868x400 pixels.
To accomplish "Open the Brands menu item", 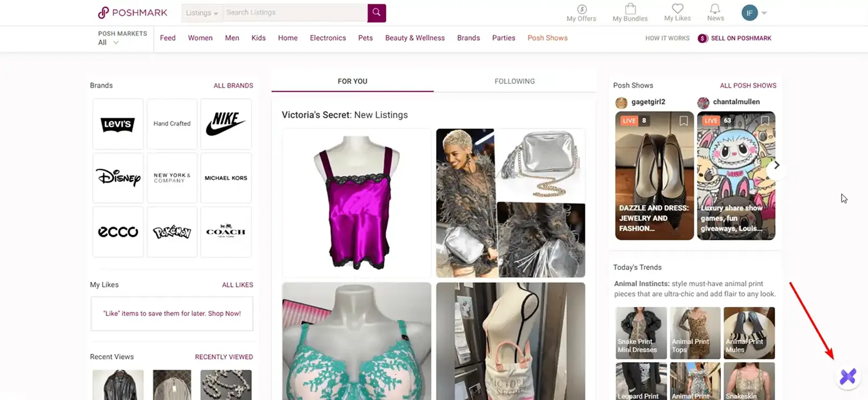I will click(x=468, y=38).
